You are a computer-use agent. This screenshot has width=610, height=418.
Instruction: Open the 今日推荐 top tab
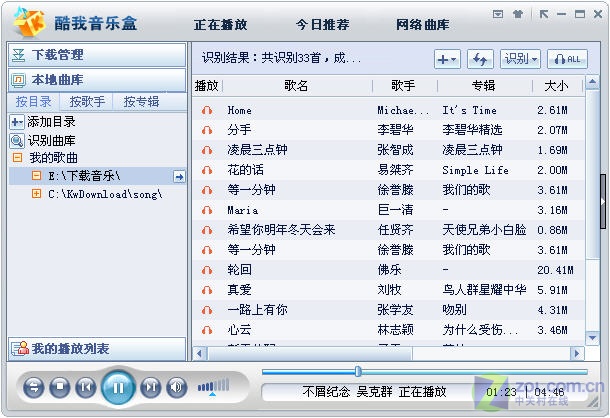tap(323, 25)
